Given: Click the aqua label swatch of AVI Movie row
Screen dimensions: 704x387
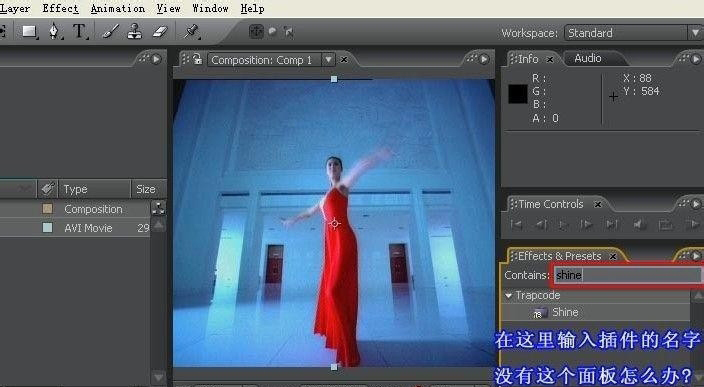Looking at the screenshot, I should (x=47, y=228).
